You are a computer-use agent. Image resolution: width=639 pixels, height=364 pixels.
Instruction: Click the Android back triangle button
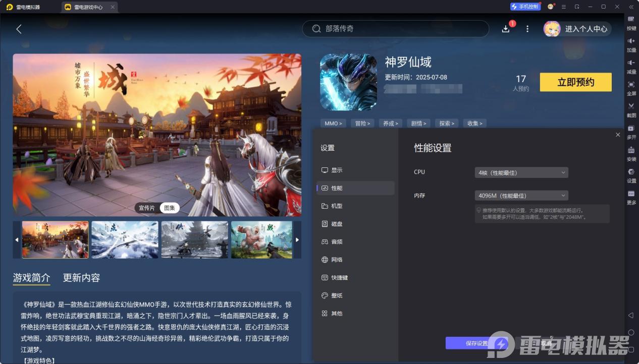tap(631, 315)
